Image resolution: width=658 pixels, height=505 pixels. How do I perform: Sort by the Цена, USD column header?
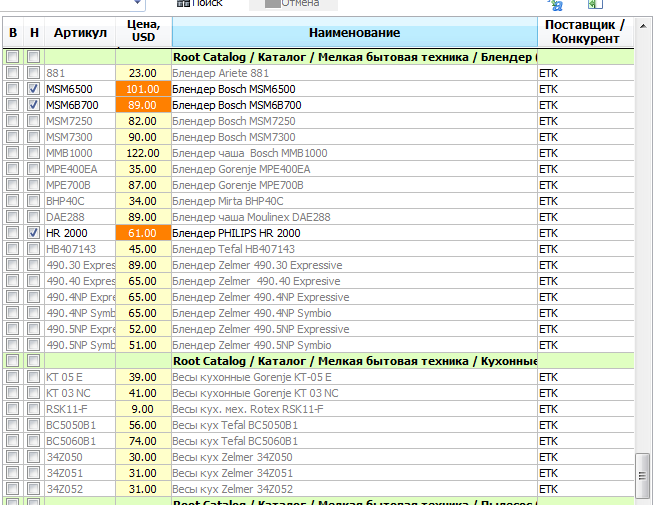point(144,32)
